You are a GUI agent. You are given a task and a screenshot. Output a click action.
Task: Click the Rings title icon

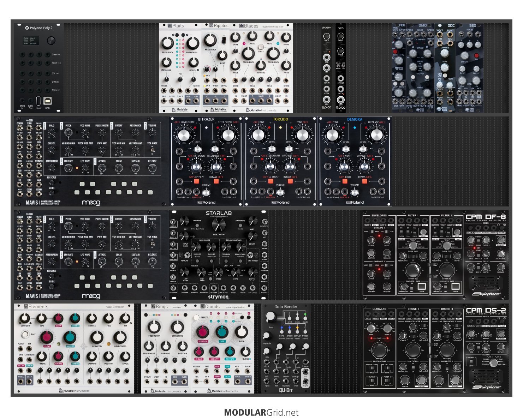(153, 306)
